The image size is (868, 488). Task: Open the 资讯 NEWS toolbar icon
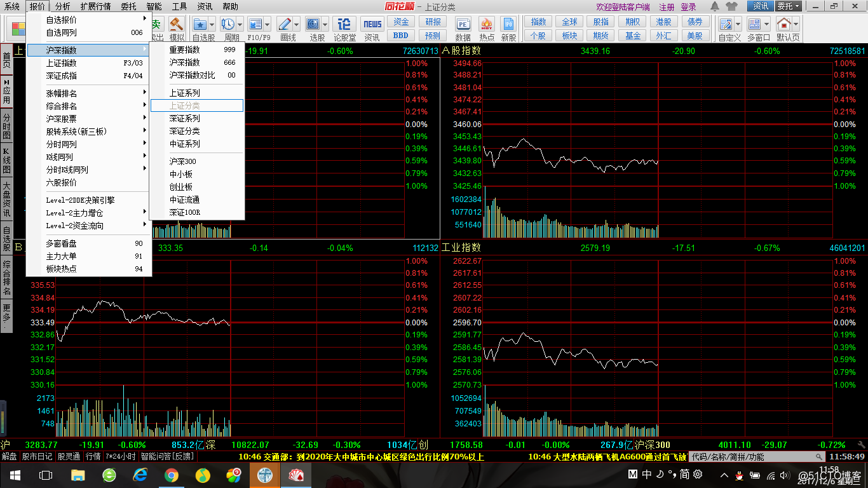372,24
